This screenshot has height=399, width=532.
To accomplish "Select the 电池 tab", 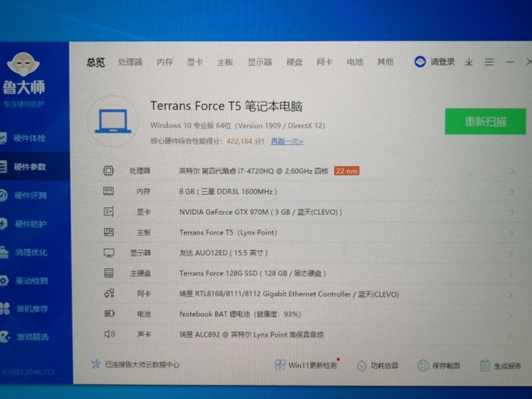I will (x=354, y=62).
